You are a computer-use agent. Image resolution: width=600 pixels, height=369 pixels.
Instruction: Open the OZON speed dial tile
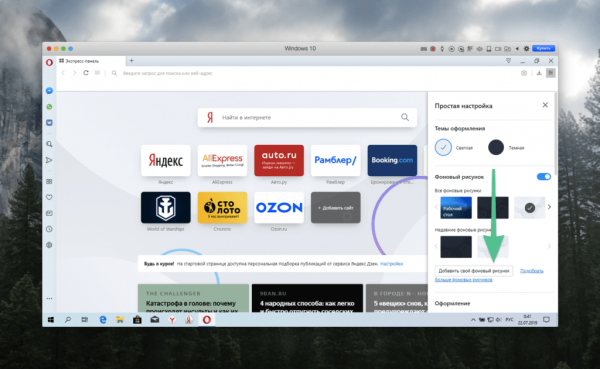click(x=279, y=207)
